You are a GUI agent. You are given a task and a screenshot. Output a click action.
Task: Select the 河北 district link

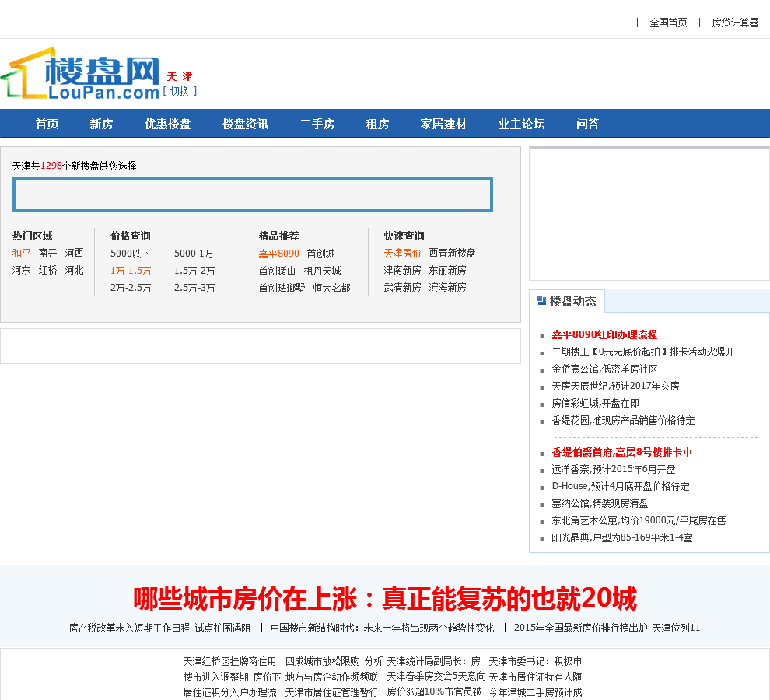pyautogui.click(x=74, y=270)
